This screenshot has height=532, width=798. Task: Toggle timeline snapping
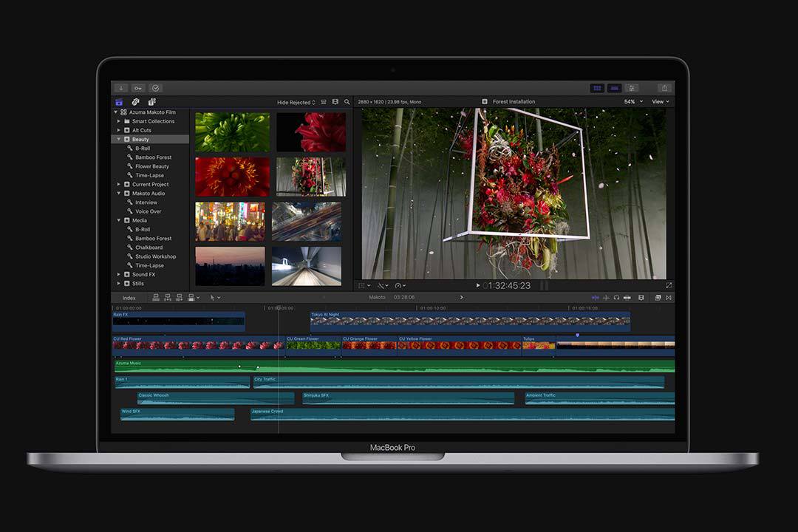[x=627, y=297]
